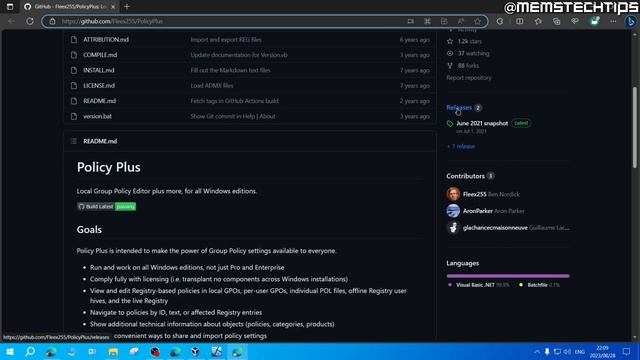
Task: Open the June 2021 snapshot release
Action: click(x=482, y=123)
